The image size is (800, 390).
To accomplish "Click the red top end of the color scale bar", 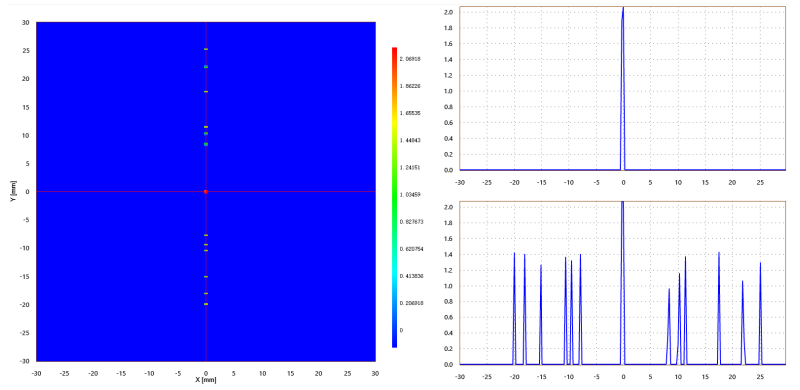I will tap(394, 50).
